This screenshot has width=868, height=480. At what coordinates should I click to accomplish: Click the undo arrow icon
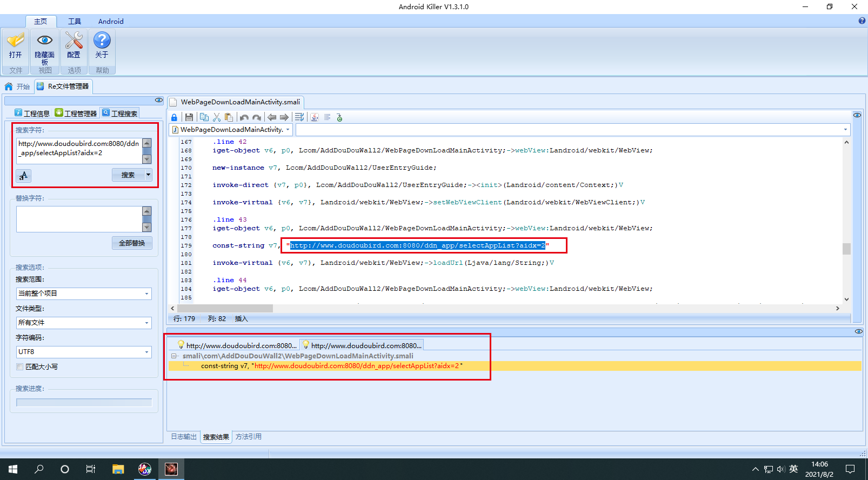point(244,117)
